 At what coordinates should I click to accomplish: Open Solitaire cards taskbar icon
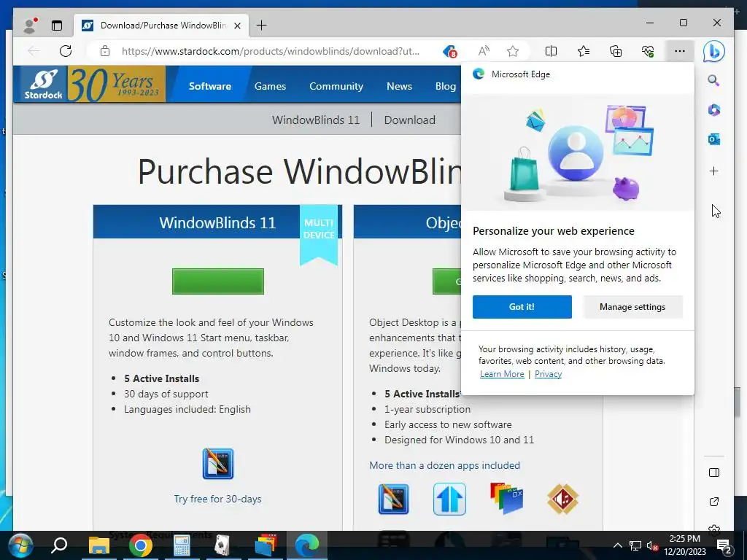tap(222, 545)
